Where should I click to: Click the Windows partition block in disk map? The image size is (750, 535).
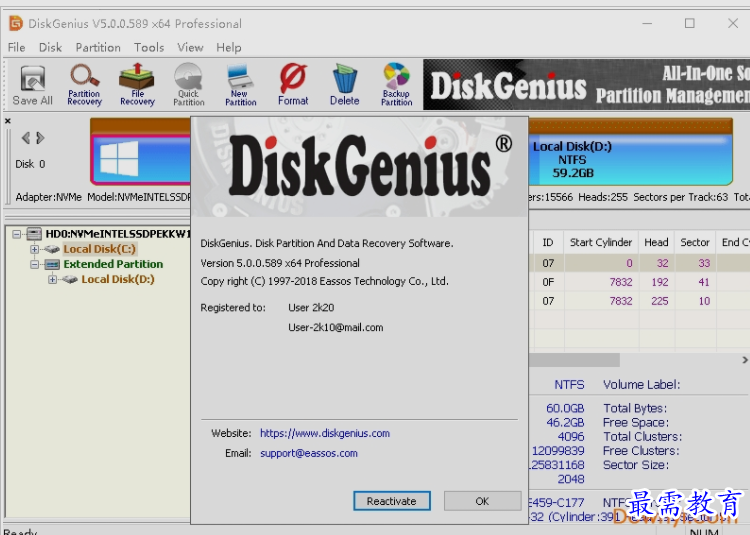click(x=141, y=159)
